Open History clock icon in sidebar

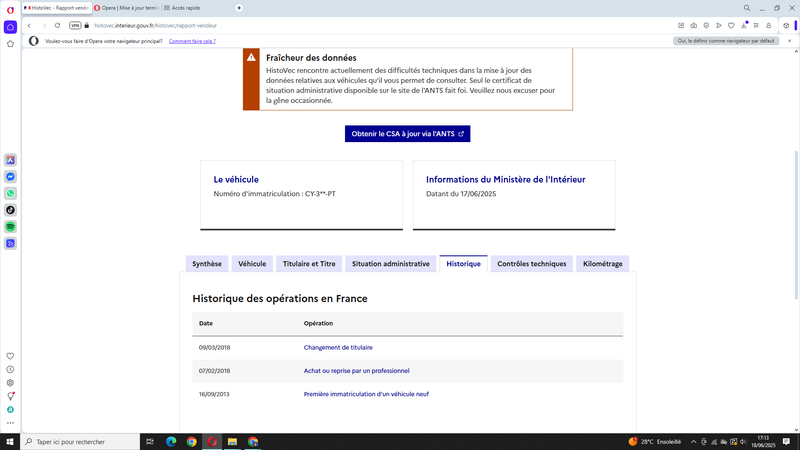tap(10, 369)
